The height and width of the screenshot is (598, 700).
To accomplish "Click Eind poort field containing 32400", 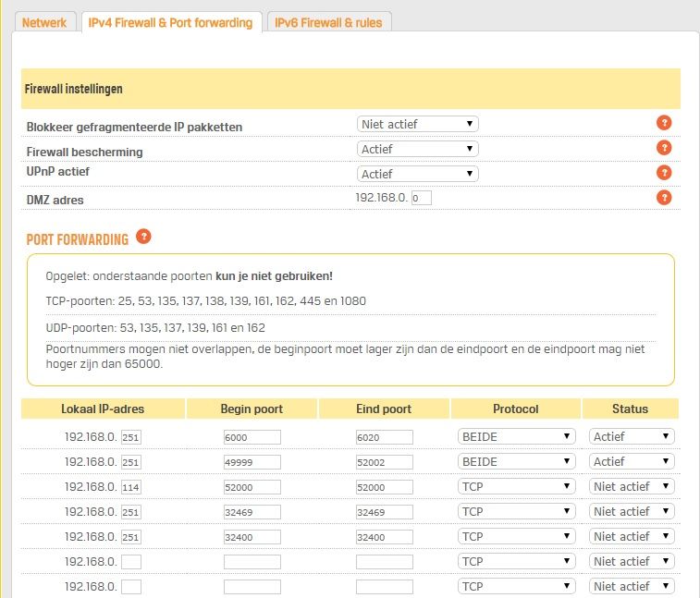I will 385,537.
